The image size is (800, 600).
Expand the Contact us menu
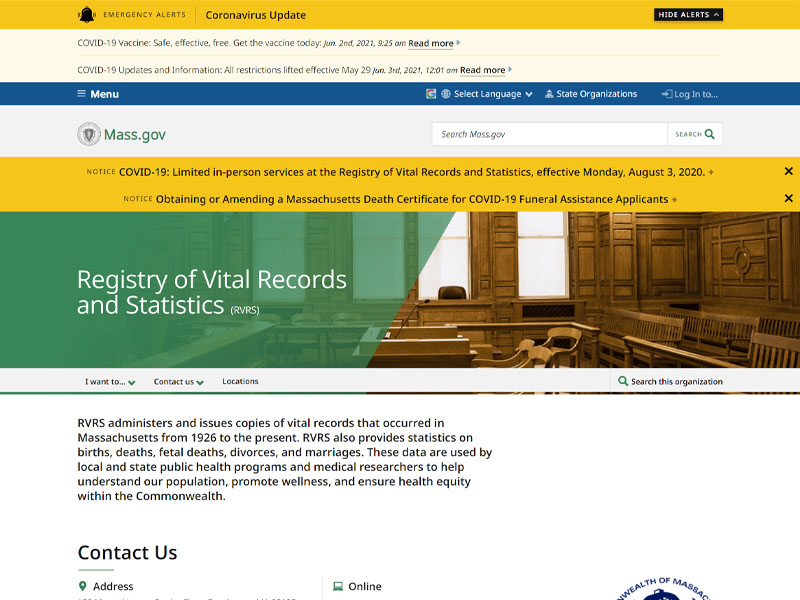point(178,381)
